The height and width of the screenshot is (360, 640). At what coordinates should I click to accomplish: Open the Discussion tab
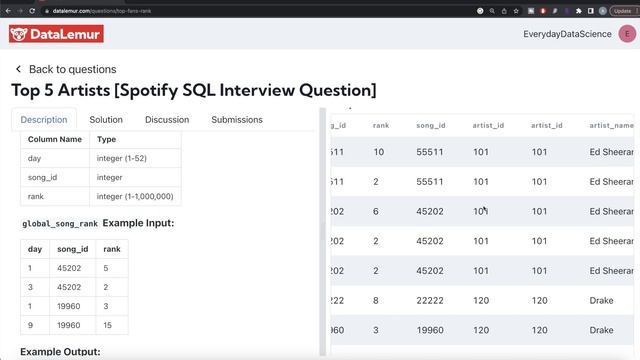click(167, 120)
